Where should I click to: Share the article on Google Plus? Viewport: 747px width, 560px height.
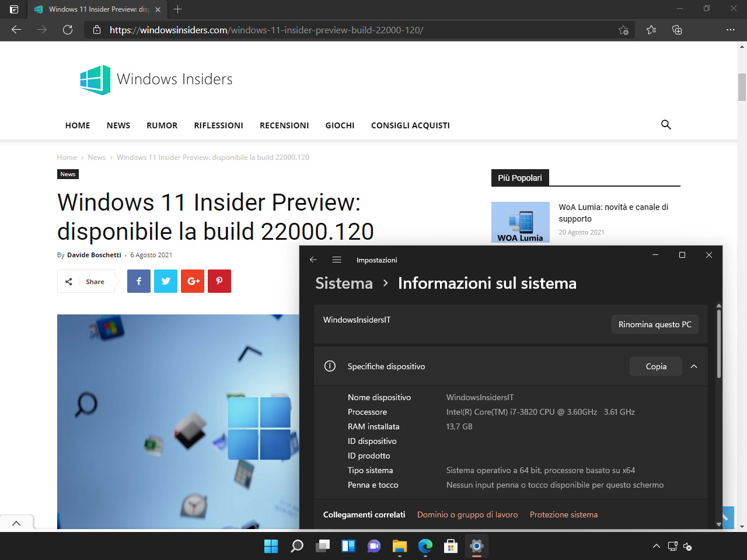coord(193,281)
